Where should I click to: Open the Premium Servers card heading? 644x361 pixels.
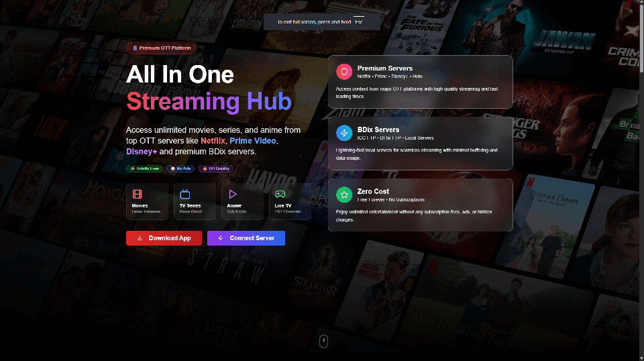coord(385,68)
